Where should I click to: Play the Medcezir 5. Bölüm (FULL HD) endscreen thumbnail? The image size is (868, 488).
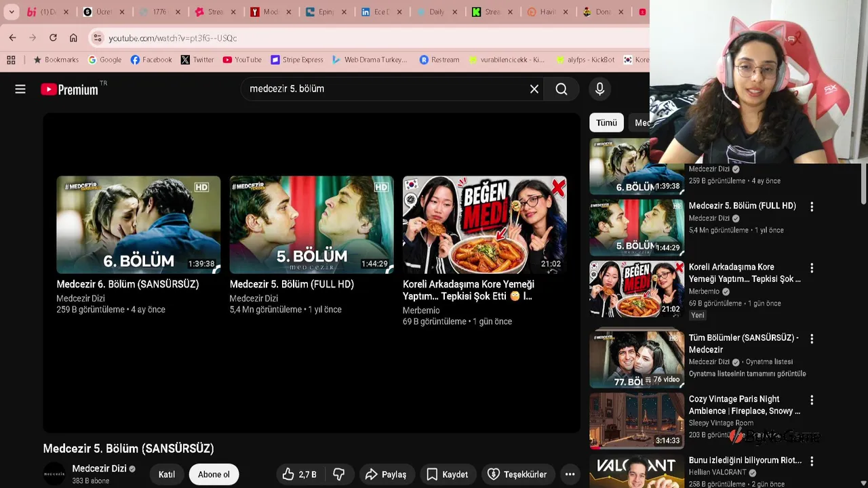[x=311, y=225]
